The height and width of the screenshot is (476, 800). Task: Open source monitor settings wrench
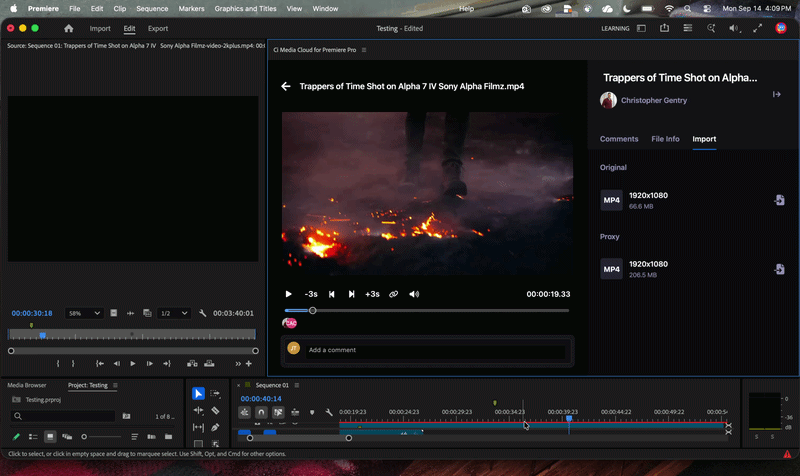202,313
